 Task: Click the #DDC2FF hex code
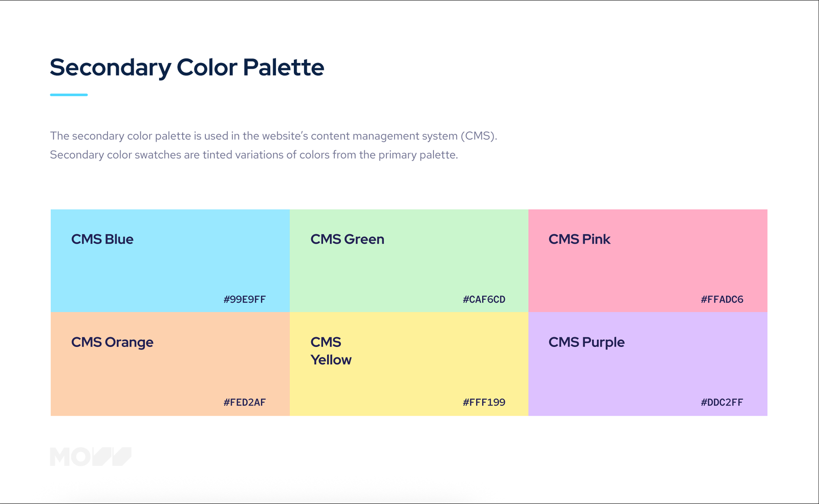pyautogui.click(x=722, y=402)
